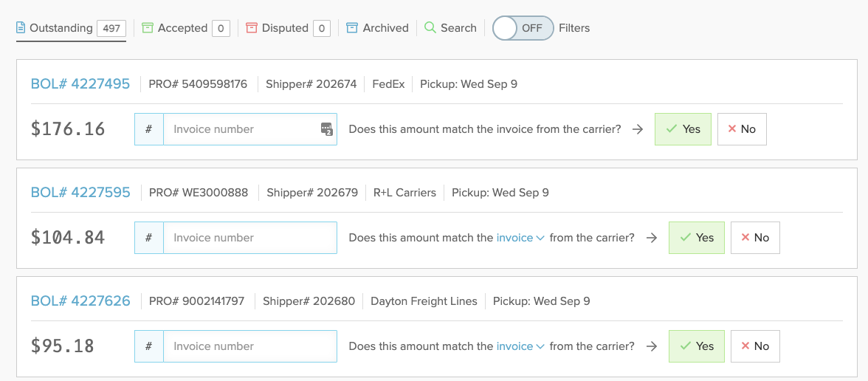Switch to the Accepted tab
This screenshot has width=868, height=381.
tap(182, 28)
